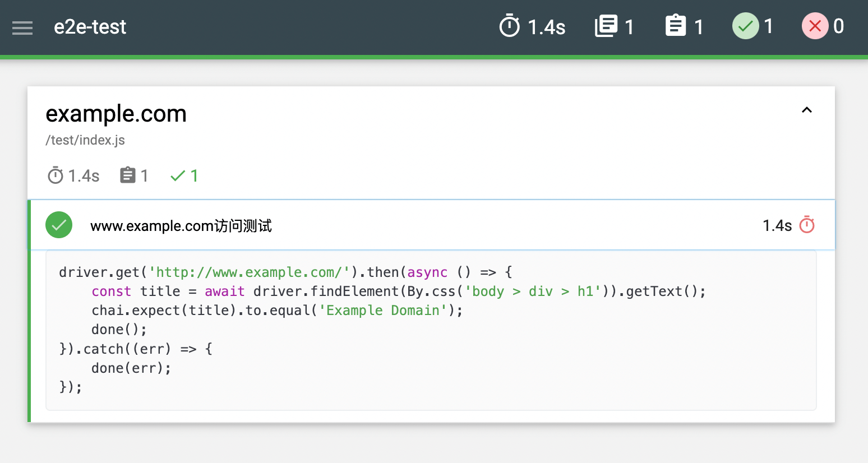The width and height of the screenshot is (868, 463).
Task: Click the suite's gray stopwatch duration icon
Action: [56, 175]
